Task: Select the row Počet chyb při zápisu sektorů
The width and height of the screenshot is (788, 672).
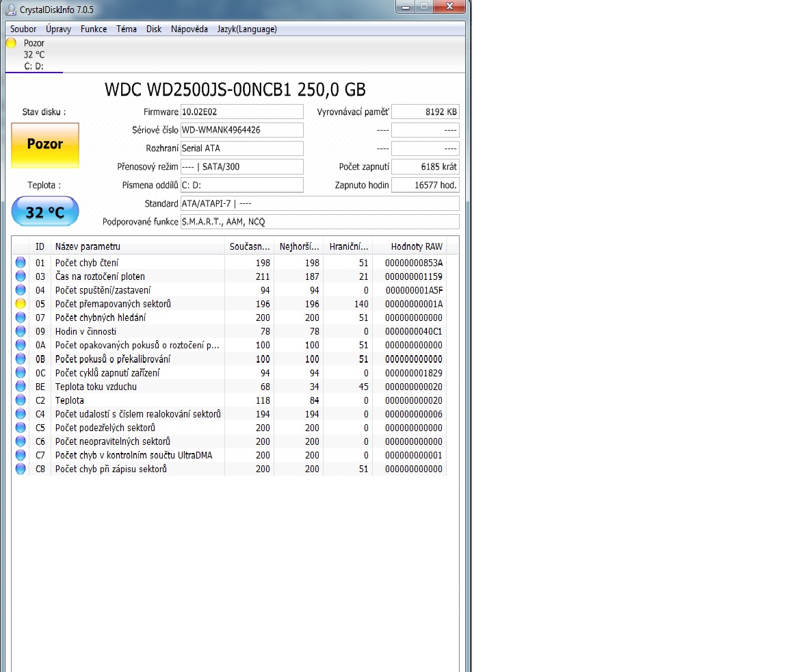Action: (228, 469)
